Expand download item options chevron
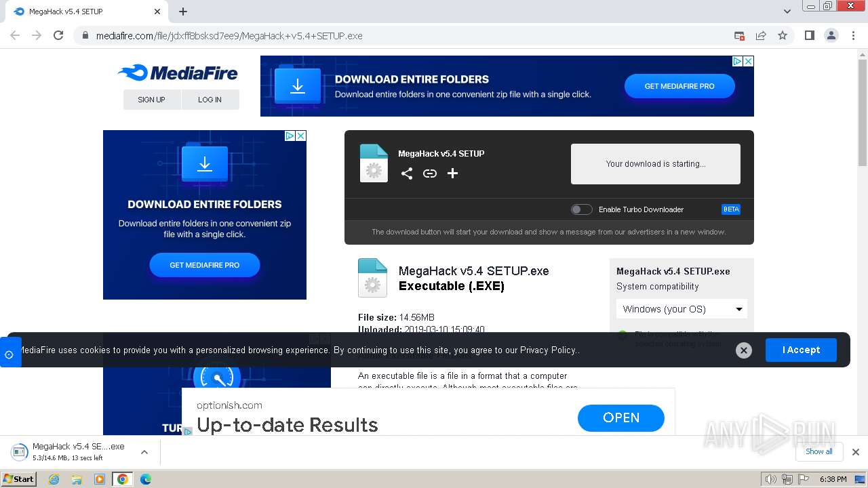Image resolution: width=868 pixels, height=488 pixels. [144, 452]
